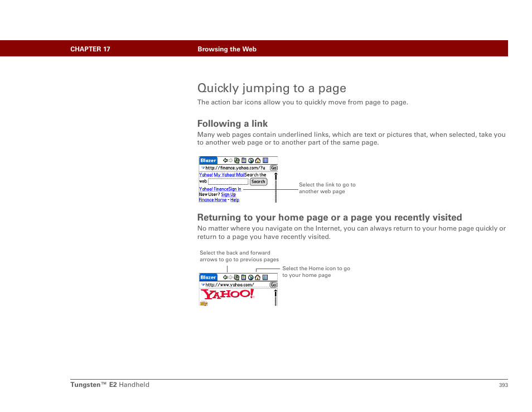Viewport: 532px width, 412px height.
Task: Click 'Select the Home icon to go' caption
Action: click(316, 269)
